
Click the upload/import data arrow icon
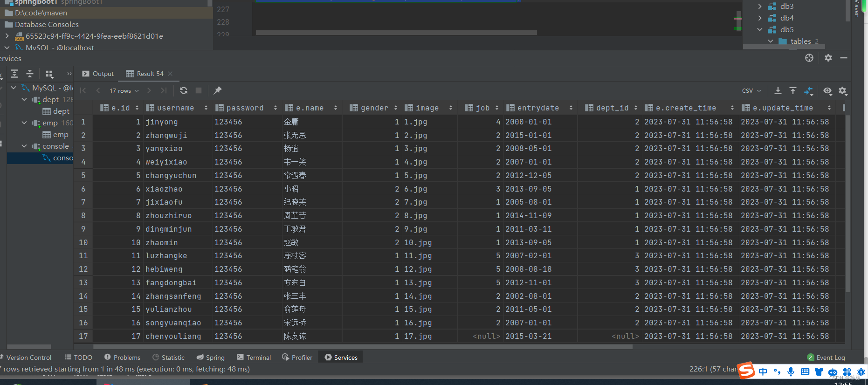(x=793, y=90)
